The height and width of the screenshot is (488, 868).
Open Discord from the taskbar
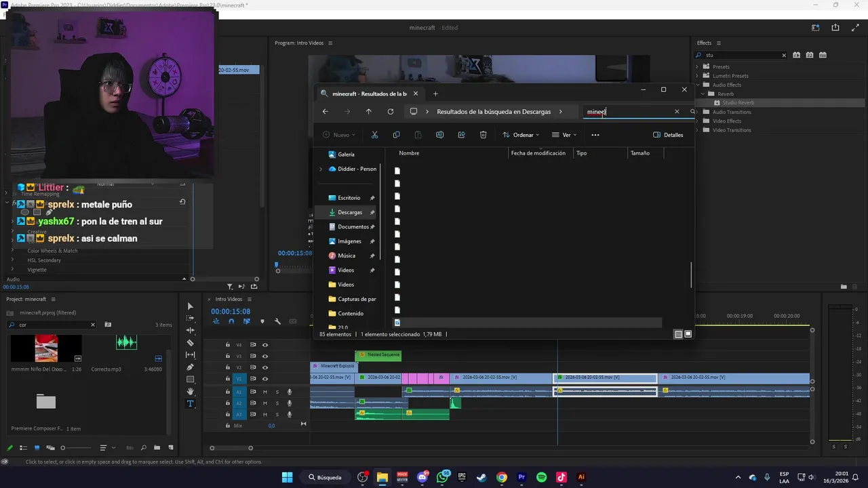[422, 477]
